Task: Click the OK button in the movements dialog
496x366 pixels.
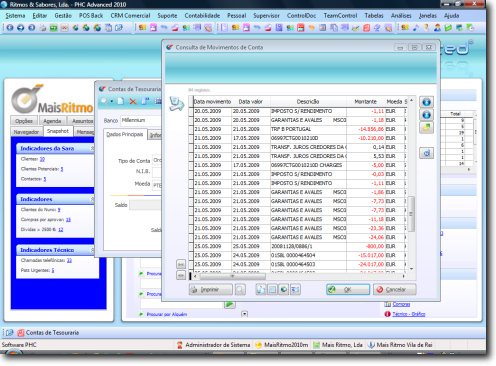Action: (x=348, y=289)
